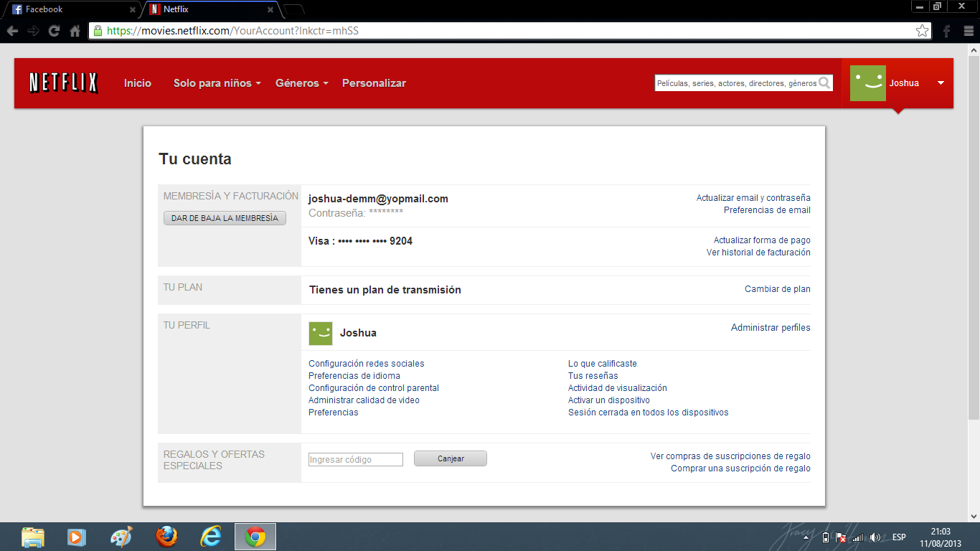Open Tus reseñas
Image resolution: width=980 pixels, height=551 pixels.
(x=593, y=376)
